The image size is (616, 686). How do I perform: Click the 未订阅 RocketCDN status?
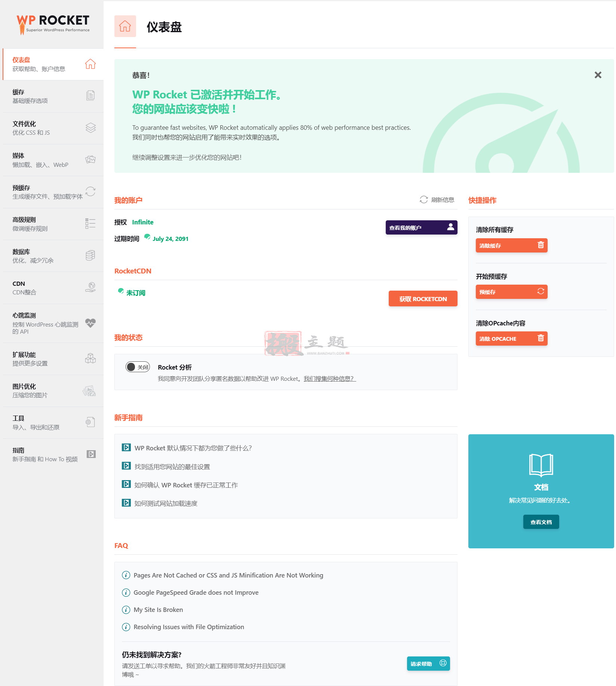(x=136, y=293)
